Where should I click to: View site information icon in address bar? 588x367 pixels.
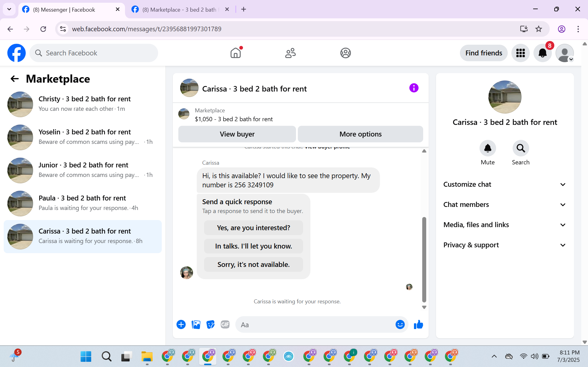63,29
